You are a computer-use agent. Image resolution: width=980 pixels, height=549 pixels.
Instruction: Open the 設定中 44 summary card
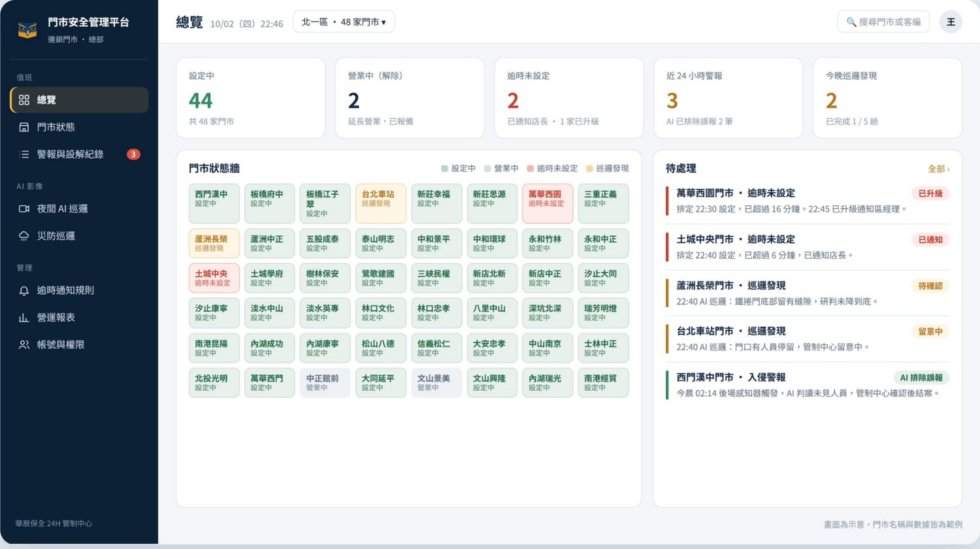pos(251,98)
